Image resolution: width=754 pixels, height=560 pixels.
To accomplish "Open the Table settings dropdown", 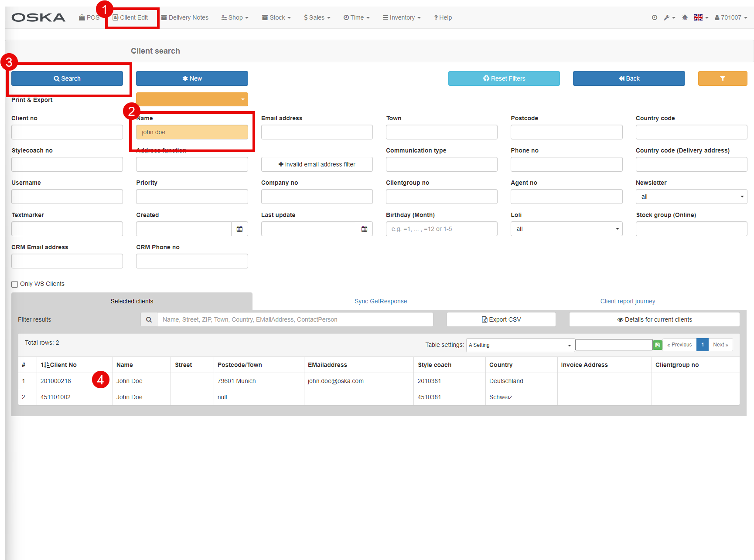I will tap(520, 345).
